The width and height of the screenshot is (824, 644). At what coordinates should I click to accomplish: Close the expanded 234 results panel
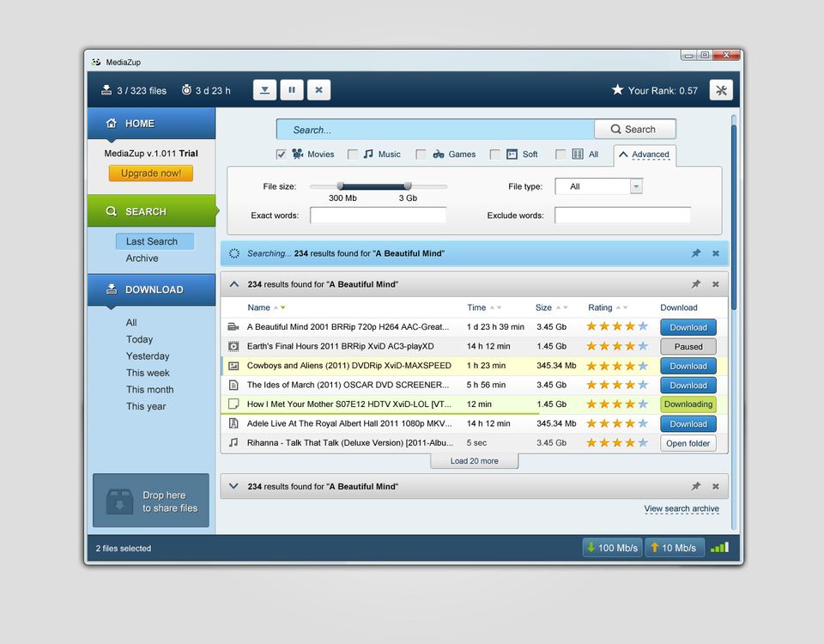coord(715,284)
